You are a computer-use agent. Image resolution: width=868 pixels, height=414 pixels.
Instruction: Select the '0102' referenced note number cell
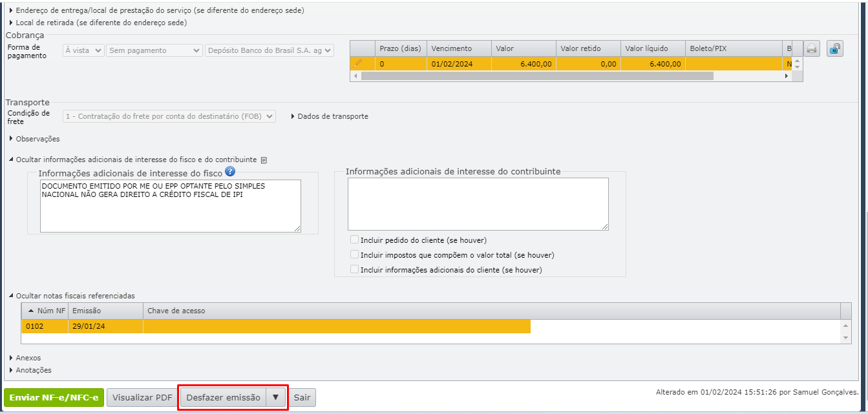pyautogui.click(x=45, y=326)
